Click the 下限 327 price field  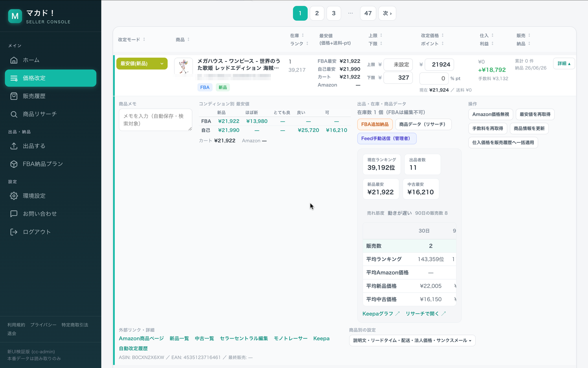(398, 78)
